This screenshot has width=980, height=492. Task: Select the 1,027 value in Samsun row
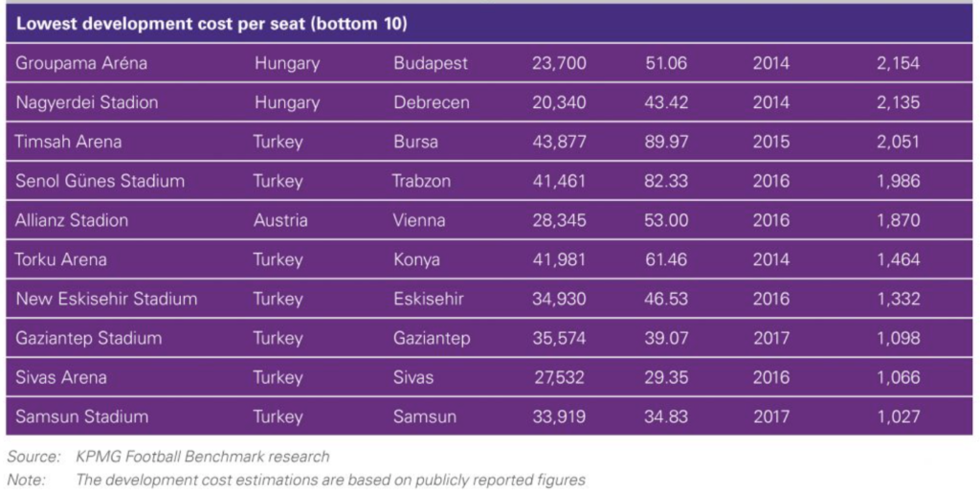898,417
